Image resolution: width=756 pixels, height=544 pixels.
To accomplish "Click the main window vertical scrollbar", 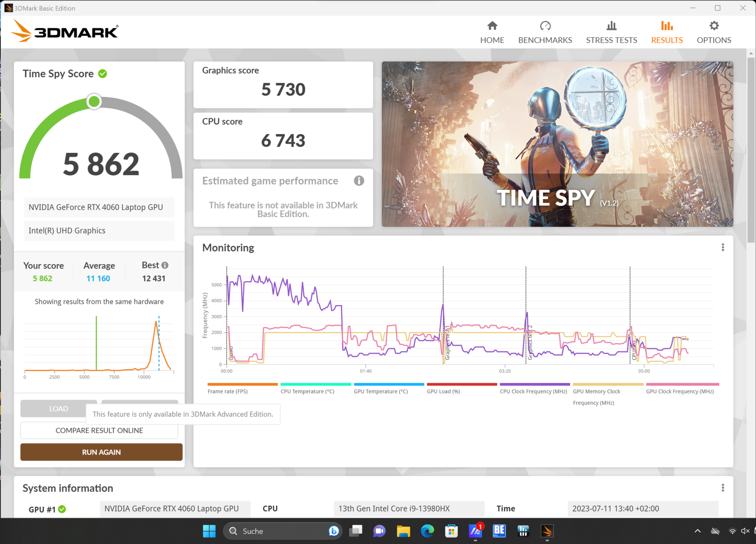I will (x=751, y=150).
